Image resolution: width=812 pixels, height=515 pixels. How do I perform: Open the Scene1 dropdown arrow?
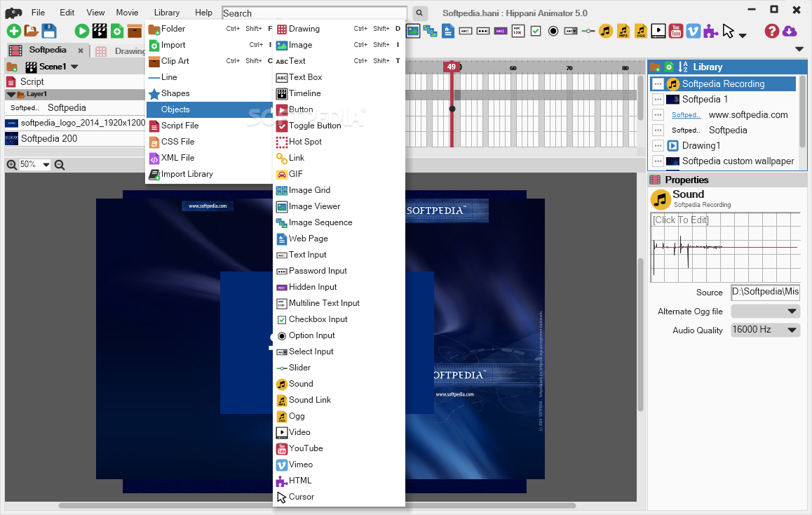[74, 67]
